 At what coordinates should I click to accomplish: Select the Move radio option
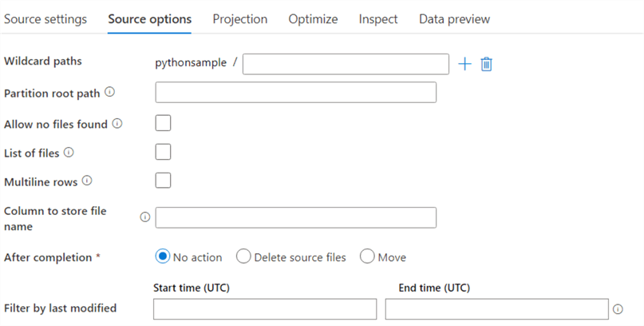point(367,256)
